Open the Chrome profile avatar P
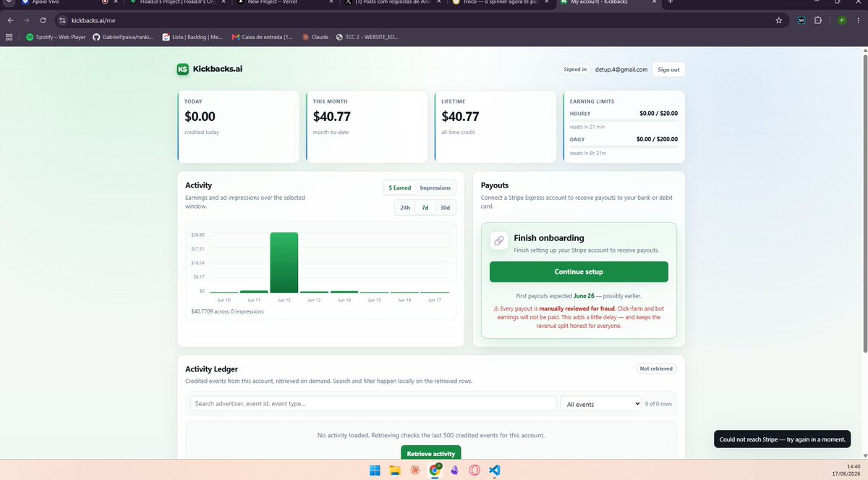Screen dimensions: 868x480 coord(842,20)
